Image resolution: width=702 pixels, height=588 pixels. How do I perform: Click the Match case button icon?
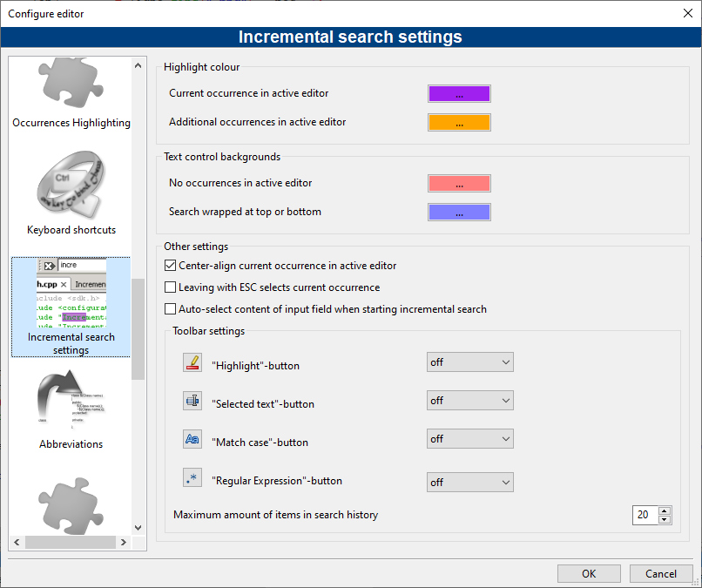tap(192, 439)
